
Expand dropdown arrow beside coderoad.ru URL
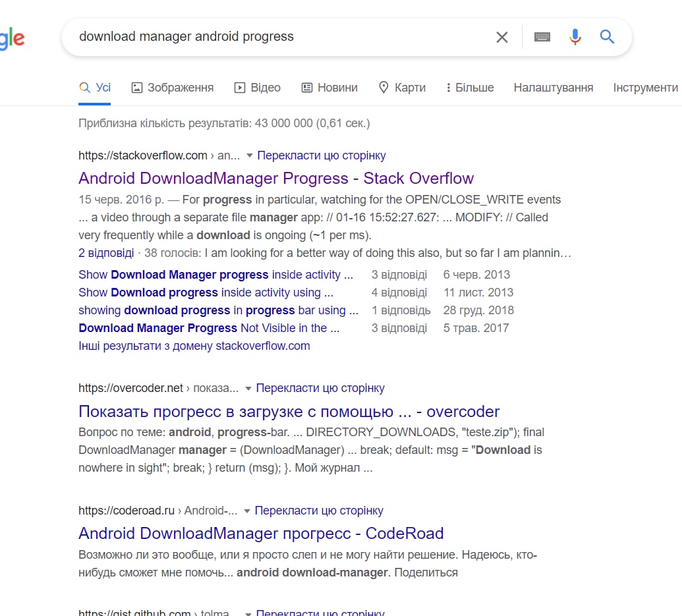click(x=246, y=511)
